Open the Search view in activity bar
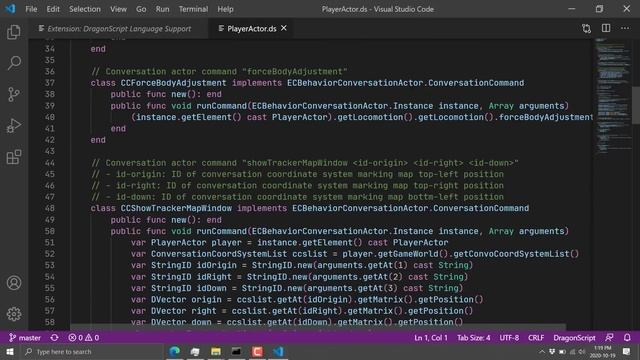The width and height of the screenshot is (640, 360). click(14, 63)
